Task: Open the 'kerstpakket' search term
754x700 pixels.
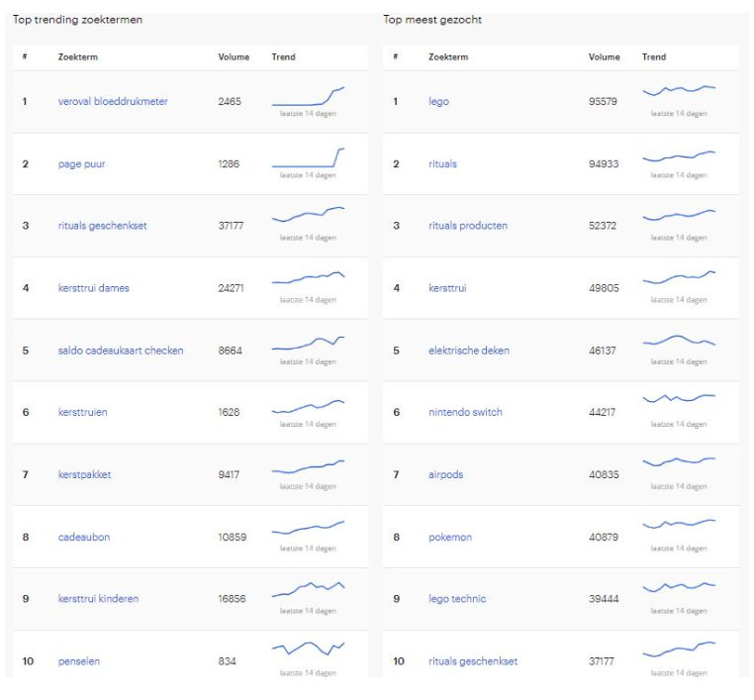Action: [x=84, y=474]
